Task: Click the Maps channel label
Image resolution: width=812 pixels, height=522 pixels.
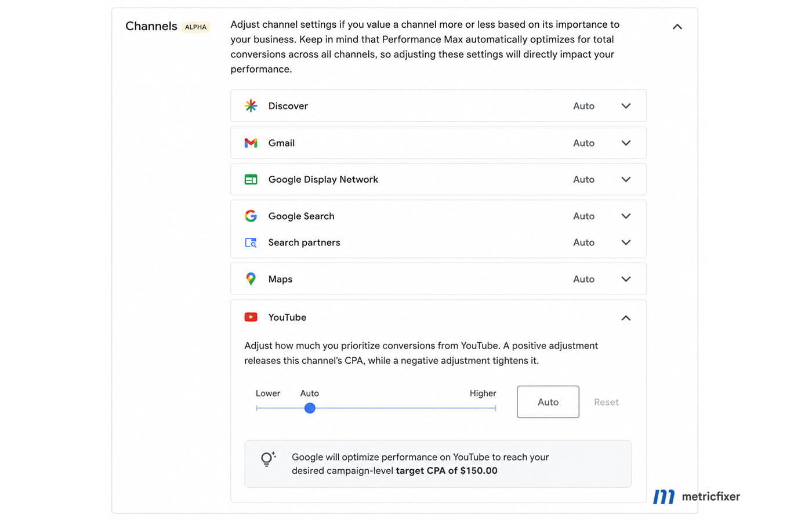Action: pyautogui.click(x=280, y=280)
